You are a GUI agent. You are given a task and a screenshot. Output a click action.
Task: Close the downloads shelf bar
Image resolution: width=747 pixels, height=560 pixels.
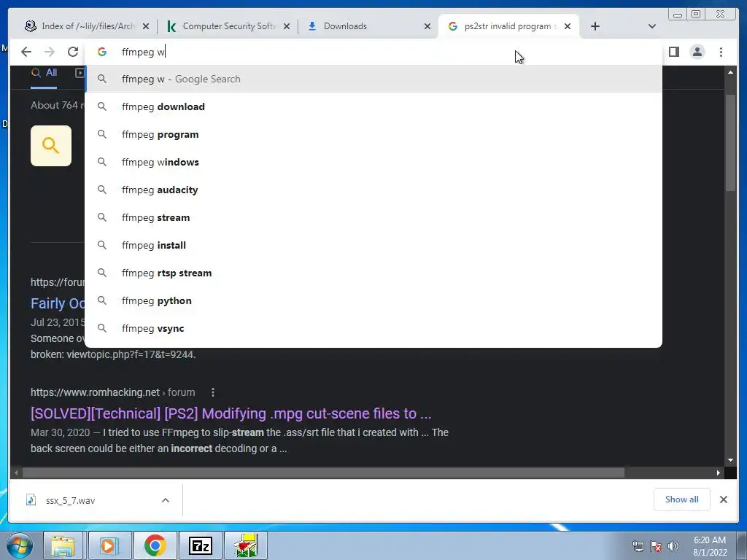(x=723, y=499)
